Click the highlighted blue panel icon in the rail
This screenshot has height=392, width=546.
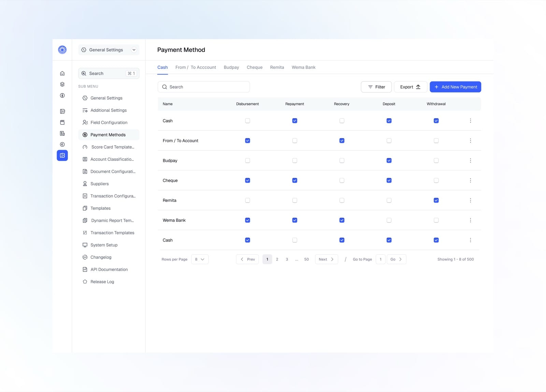62,156
